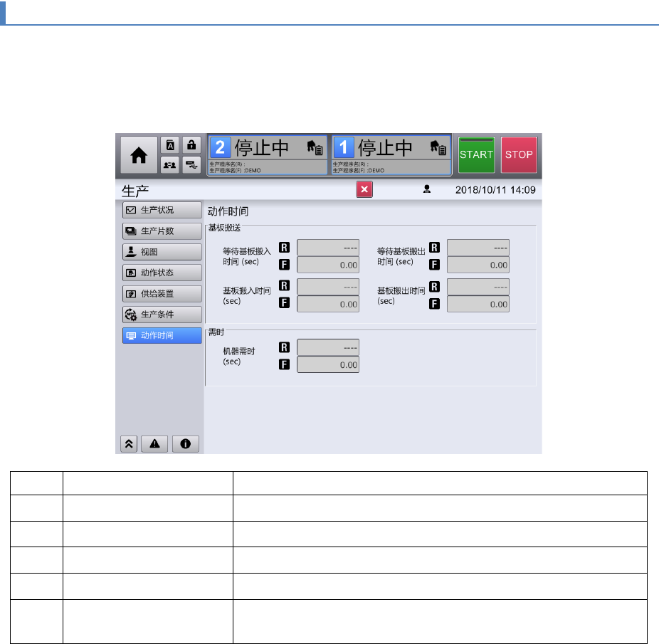The image size is (659, 644).
Task: Open the 生产状况 menu item
Action: (162, 210)
